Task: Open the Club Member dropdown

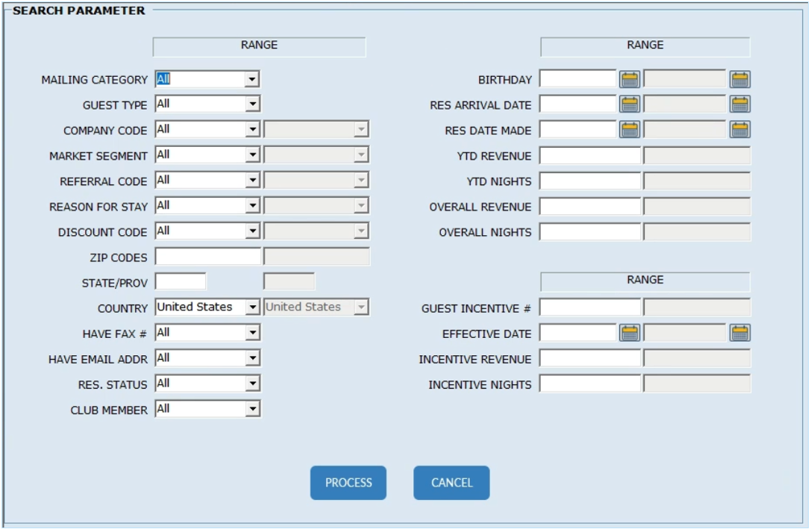Action: coord(252,409)
